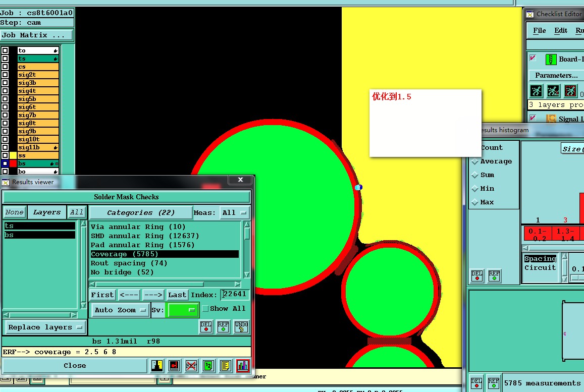This screenshot has height=392, width=584.
Task: Click the yellow color swatch of layer 'ss'
Action: coord(13,155)
